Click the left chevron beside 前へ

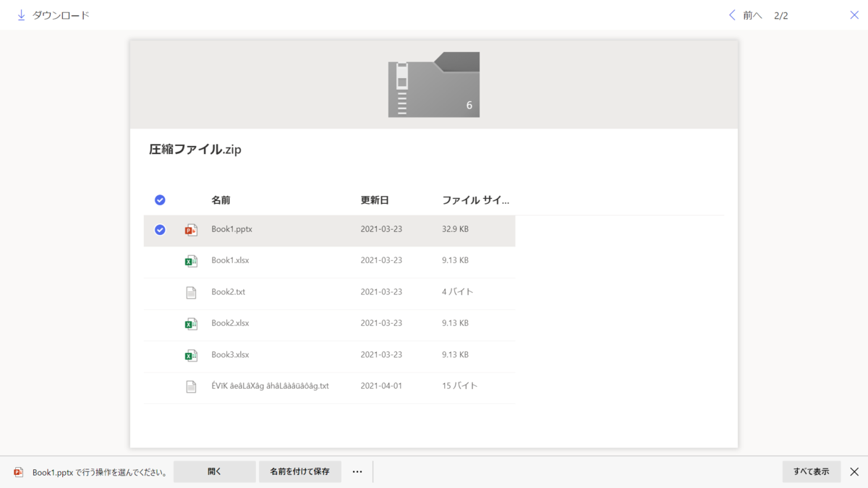(x=732, y=15)
